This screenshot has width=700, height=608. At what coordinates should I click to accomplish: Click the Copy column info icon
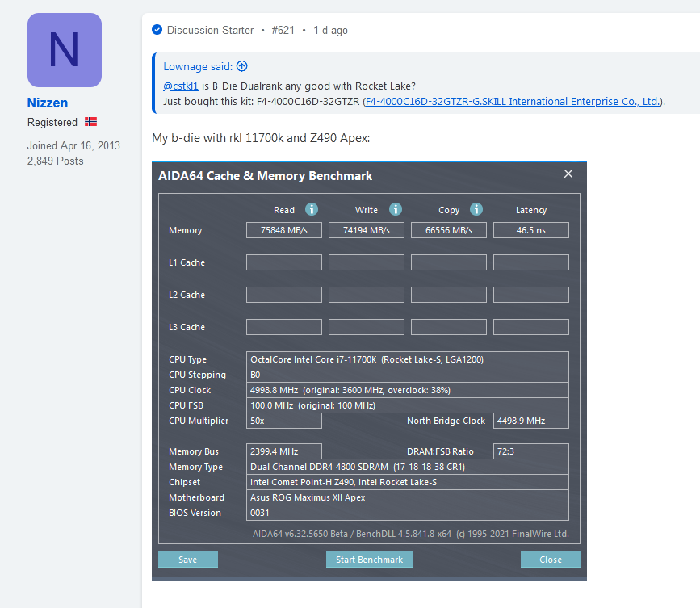click(476, 209)
